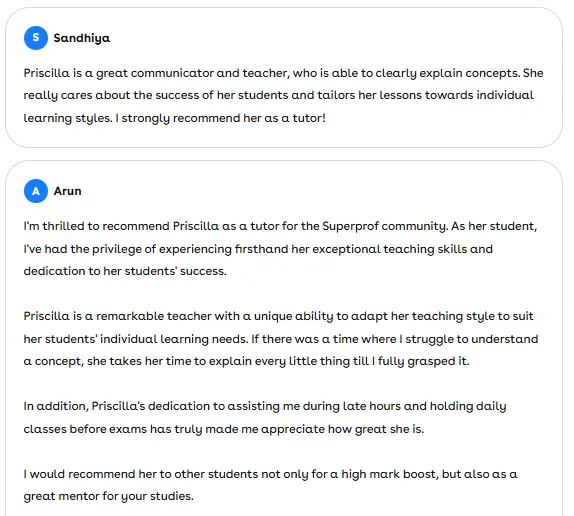Click the word Superprof in Arun's review
Viewport: 574px width, 516px height.
[x=350, y=226]
